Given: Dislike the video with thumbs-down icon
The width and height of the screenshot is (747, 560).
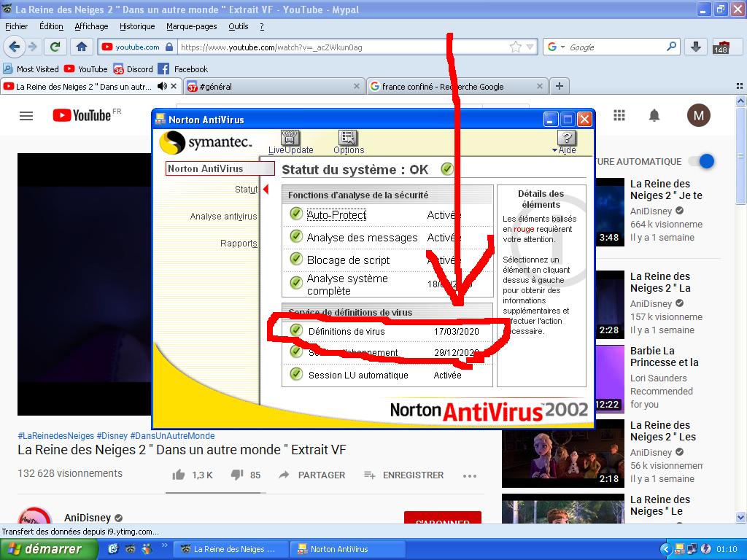Looking at the screenshot, I should [237, 475].
